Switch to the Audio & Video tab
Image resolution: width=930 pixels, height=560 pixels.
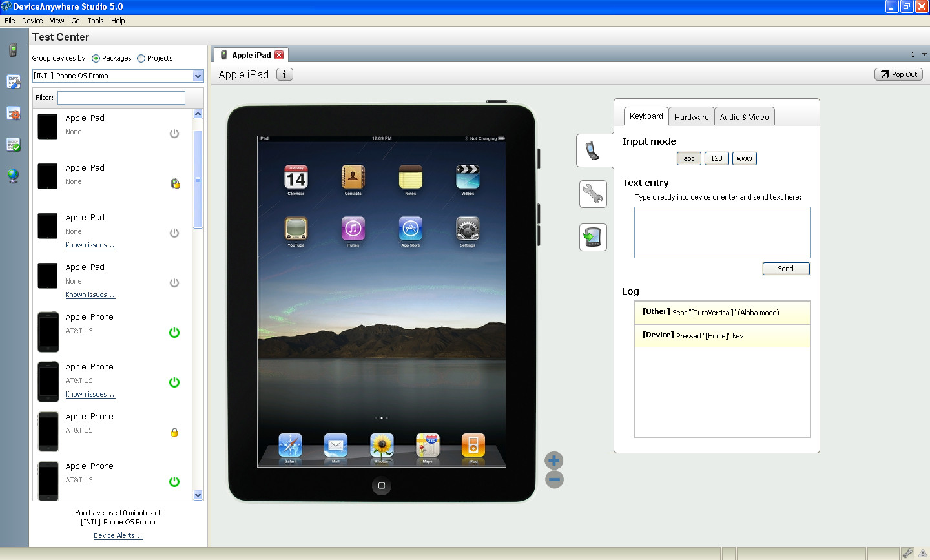point(745,117)
